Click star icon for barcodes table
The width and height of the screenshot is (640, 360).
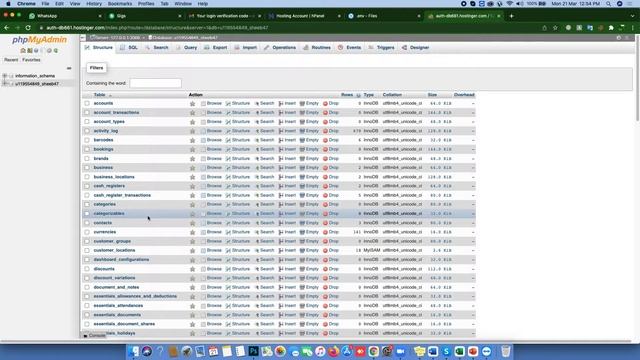(x=192, y=140)
